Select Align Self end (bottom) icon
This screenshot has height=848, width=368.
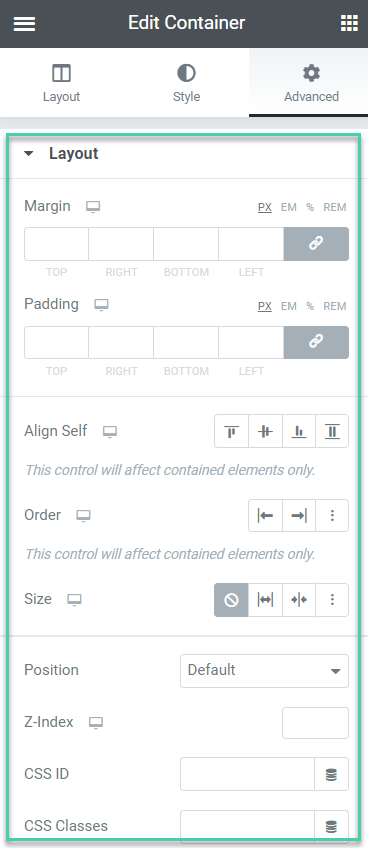pyautogui.click(x=299, y=431)
